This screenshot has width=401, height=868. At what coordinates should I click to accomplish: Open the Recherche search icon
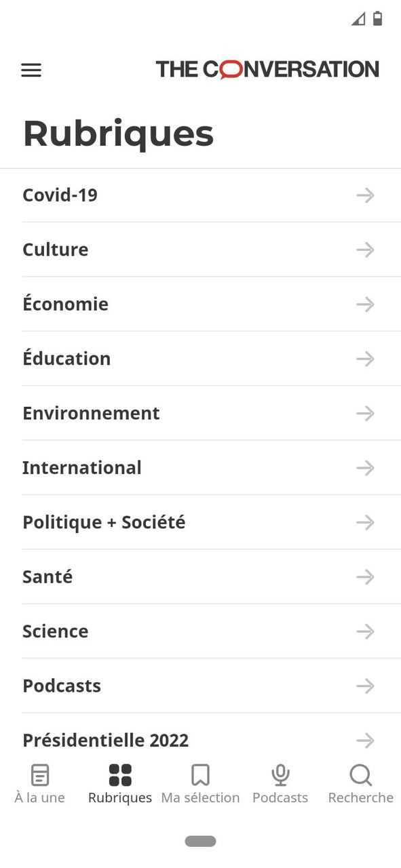coord(360,774)
